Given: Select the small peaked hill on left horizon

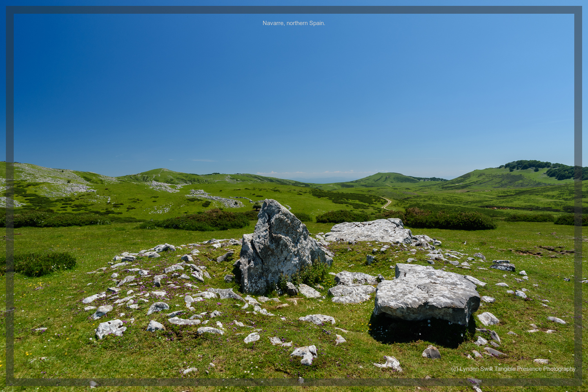Looking at the screenshot, I should coord(161,174).
